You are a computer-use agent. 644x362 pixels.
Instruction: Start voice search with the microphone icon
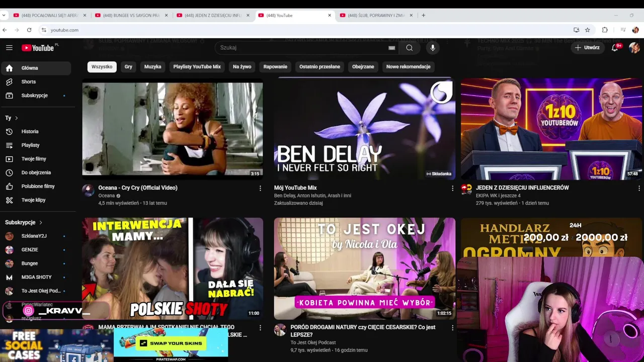pos(433,48)
